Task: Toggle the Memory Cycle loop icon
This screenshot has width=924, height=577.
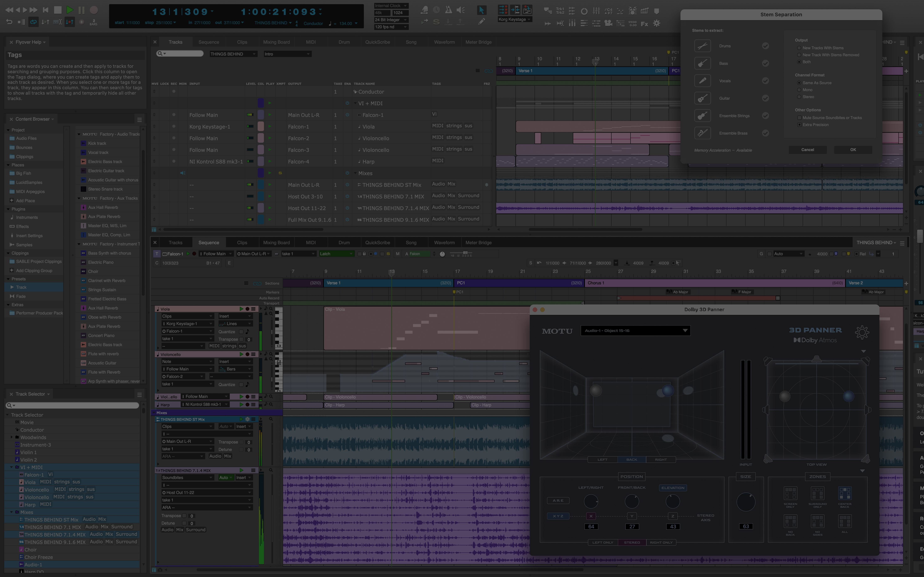Action: pyautogui.click(x=34, y=22)
